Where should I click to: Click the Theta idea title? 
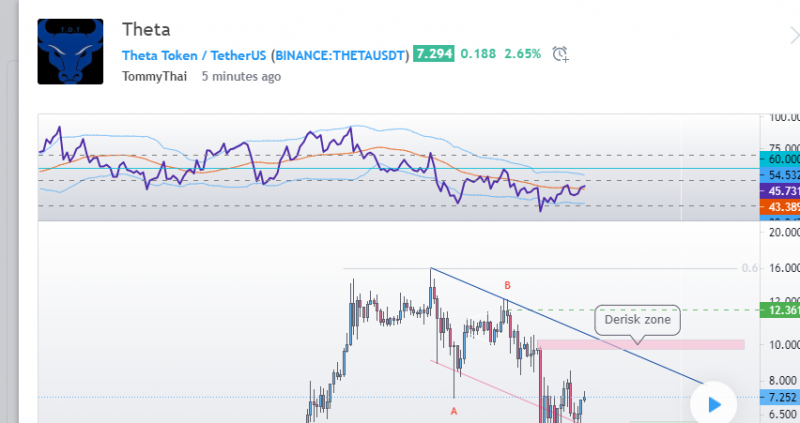pyautogui.click(x=146, y=29)
